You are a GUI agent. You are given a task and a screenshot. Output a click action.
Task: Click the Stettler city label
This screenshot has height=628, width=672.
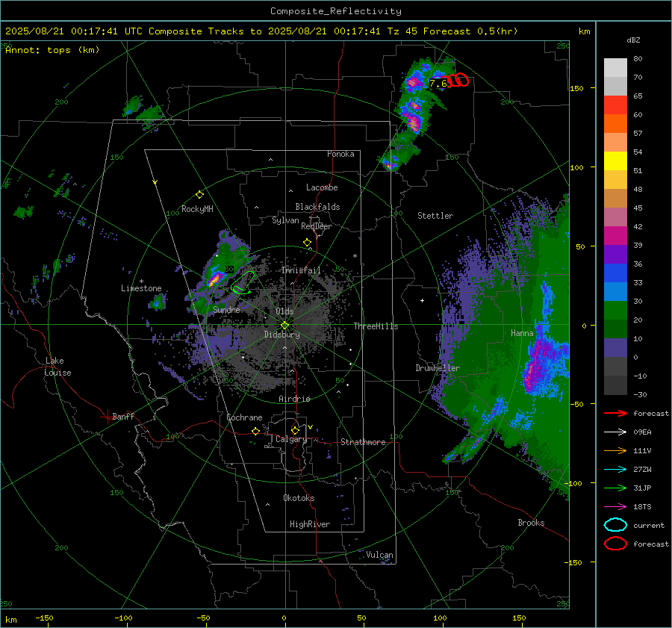[x=435, y=216]
